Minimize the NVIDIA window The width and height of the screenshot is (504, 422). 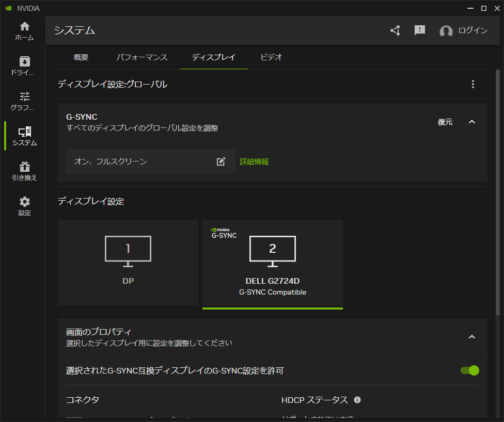(470, 8)
